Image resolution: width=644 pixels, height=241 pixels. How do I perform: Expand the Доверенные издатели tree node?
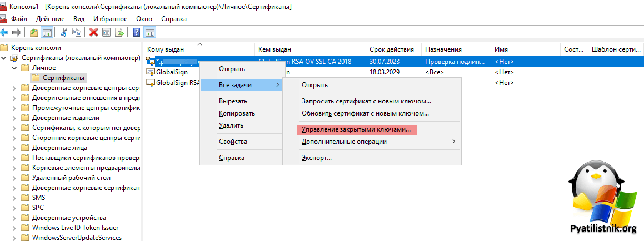click(15, 118)
